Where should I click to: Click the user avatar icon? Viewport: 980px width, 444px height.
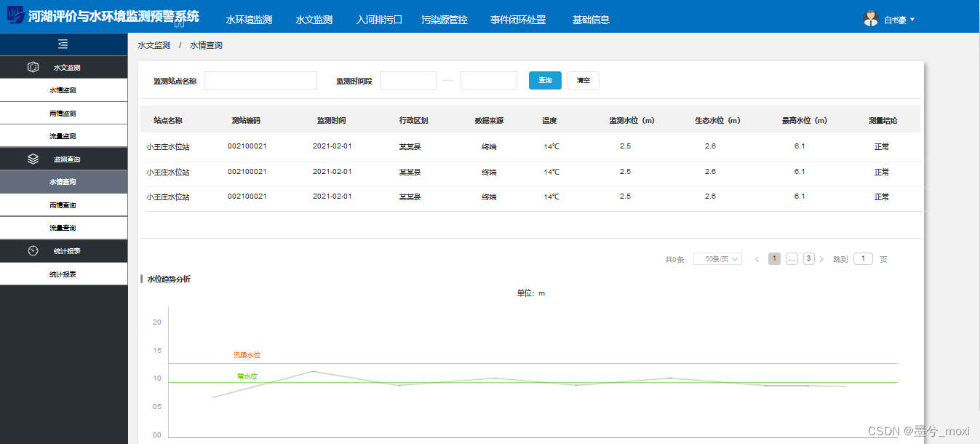tap(871, 19)
